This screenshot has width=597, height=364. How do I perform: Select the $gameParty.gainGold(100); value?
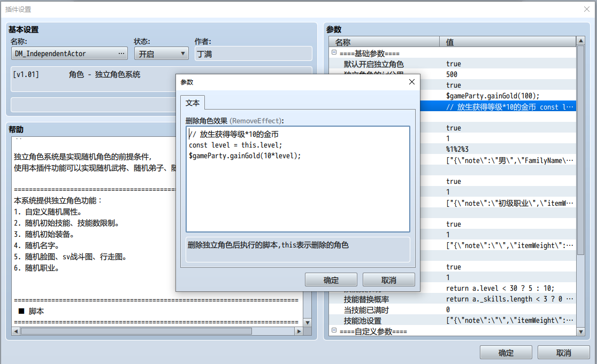click(x=493, y=96)
